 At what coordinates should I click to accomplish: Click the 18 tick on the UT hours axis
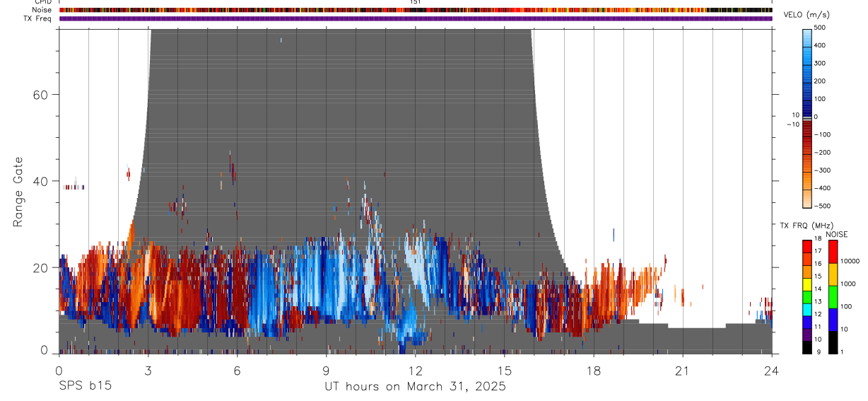[593, 371]
